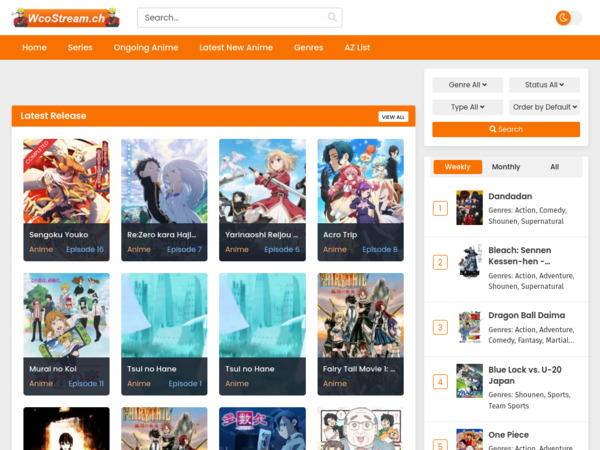Click rank number 4 badge
The height and width of the screenshot is (450, 600).
440,382
